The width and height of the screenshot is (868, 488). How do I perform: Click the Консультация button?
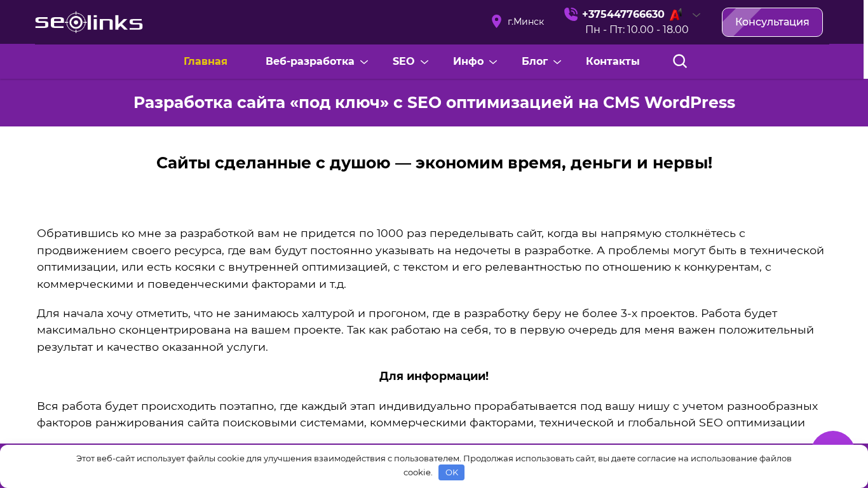tap(772, 22)
